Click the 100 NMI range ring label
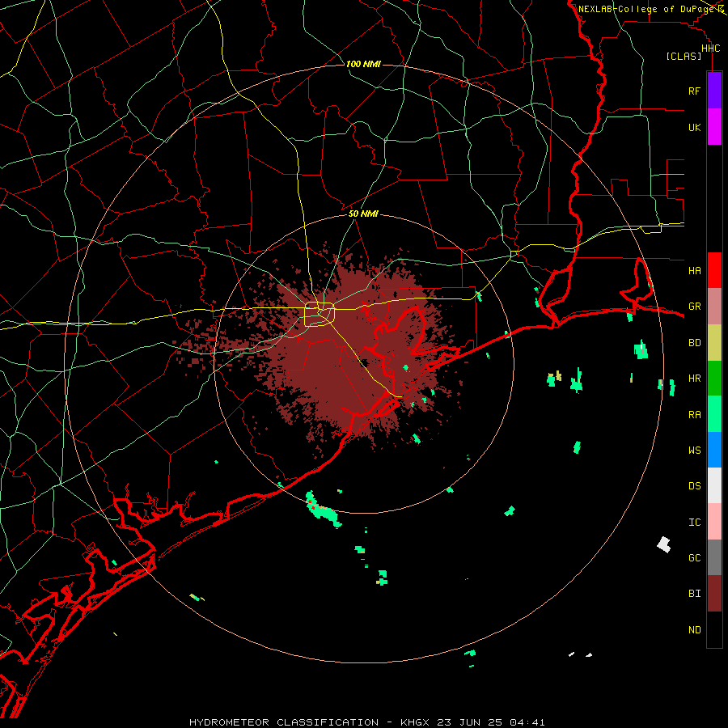Image resolution: width=728 pixels, height=728 pixels. click(x=363, y=64)
